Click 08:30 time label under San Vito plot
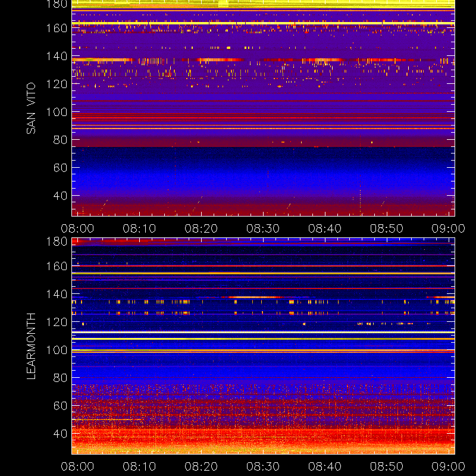Screen dimensions: 476x476 point(263,228)
